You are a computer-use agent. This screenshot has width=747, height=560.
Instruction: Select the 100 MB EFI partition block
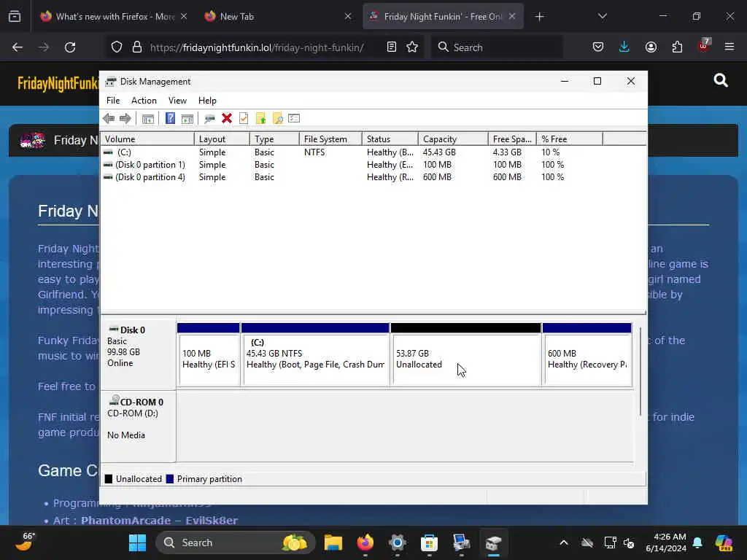click(x=208, y=355)
